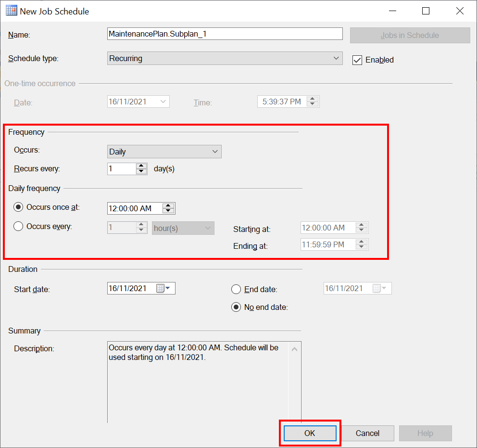
Task: Expand the Occurs frequency dropdown
Action: click(x=164, y=152)
